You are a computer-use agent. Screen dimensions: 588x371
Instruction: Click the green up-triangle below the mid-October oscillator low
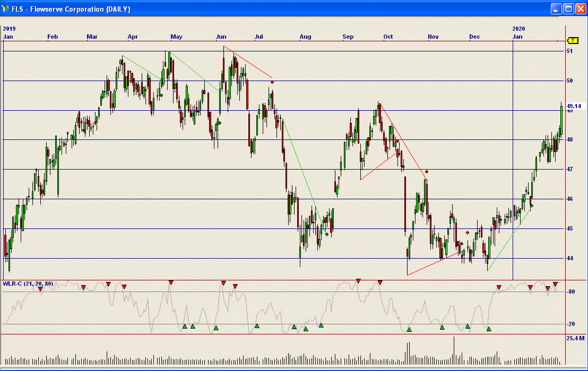coord(409,330)
